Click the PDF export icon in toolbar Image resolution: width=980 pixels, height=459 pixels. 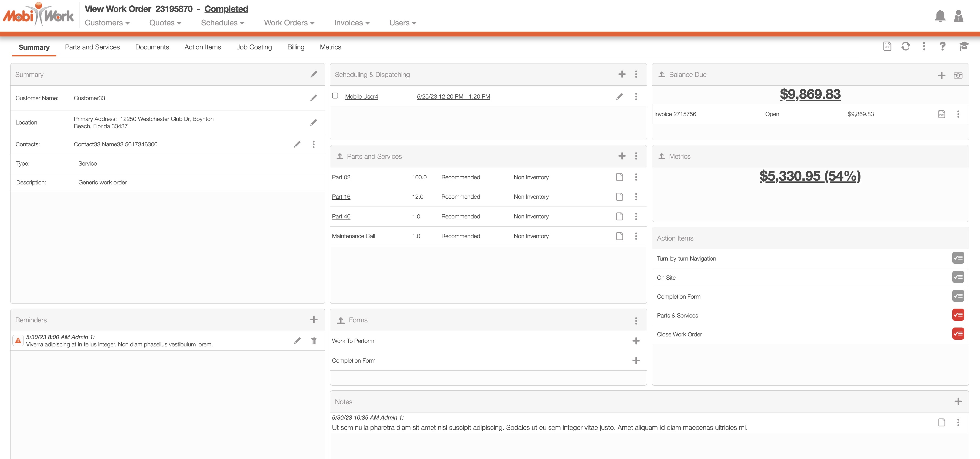point(887,46)
